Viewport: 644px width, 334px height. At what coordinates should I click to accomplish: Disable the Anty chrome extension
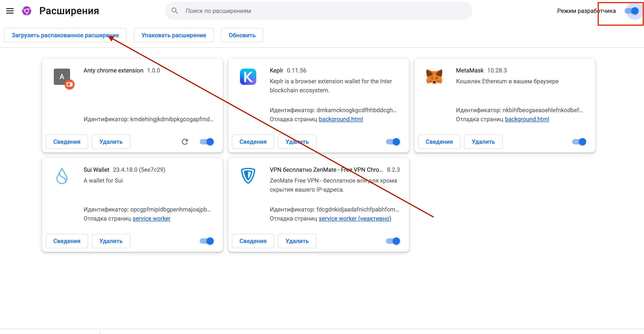207,142
